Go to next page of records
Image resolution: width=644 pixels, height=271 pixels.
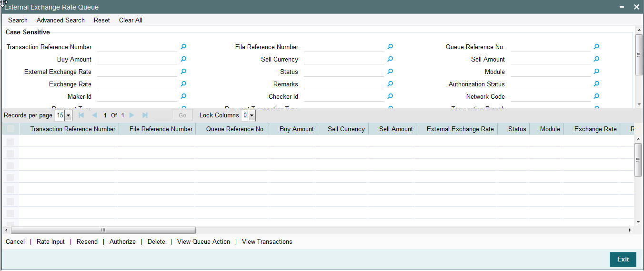click(132, 115)
